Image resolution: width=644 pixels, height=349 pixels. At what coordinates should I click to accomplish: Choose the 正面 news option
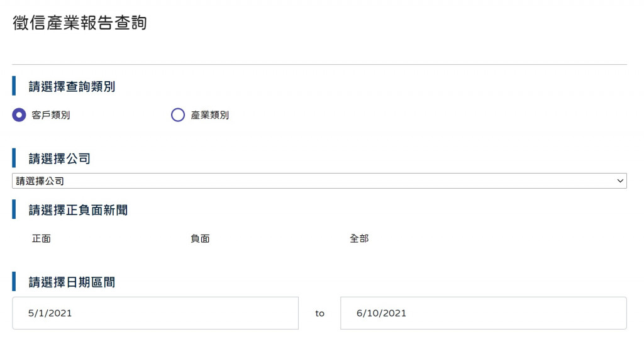point(42,239)
